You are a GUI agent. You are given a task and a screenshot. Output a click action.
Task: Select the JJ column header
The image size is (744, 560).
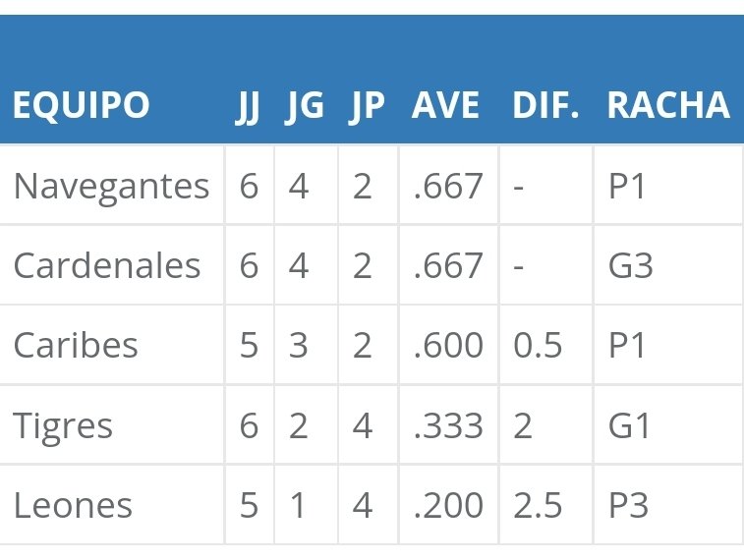click(x=248, y=108)
